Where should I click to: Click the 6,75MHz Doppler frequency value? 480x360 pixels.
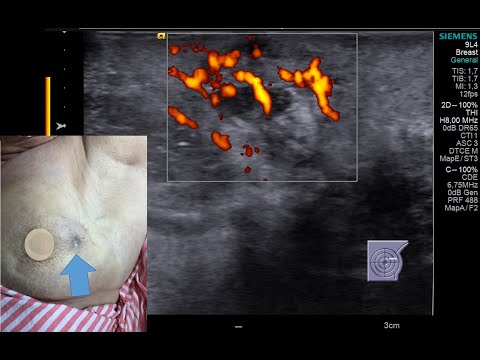462,185
